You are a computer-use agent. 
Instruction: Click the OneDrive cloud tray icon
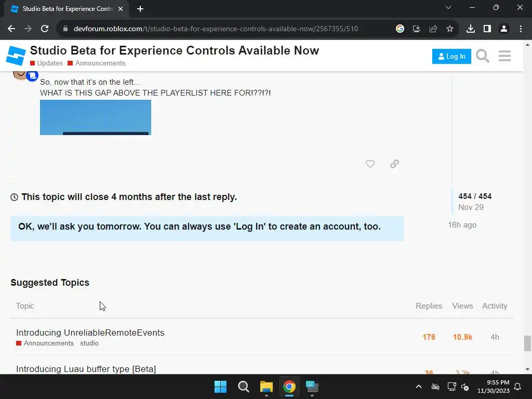[x=435, y=387]
